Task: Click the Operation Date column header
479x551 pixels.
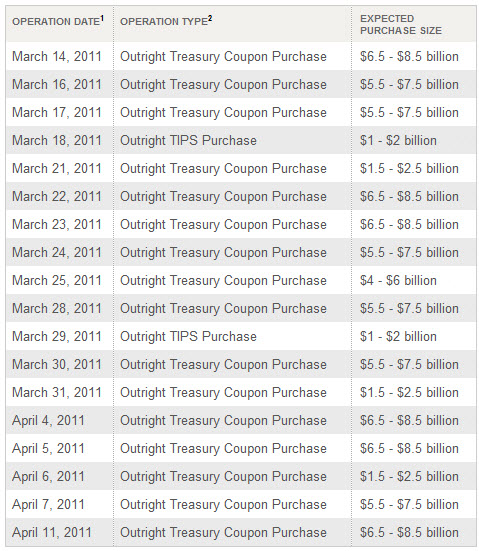Action: tap(58, 21)
